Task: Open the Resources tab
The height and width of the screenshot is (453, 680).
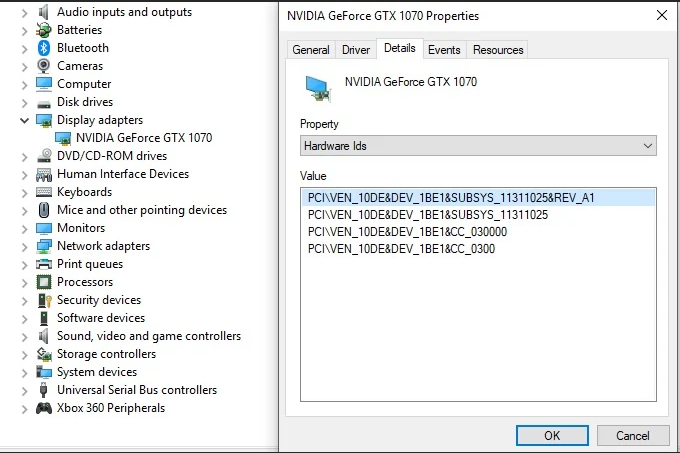Action: [x=498, y=50]
